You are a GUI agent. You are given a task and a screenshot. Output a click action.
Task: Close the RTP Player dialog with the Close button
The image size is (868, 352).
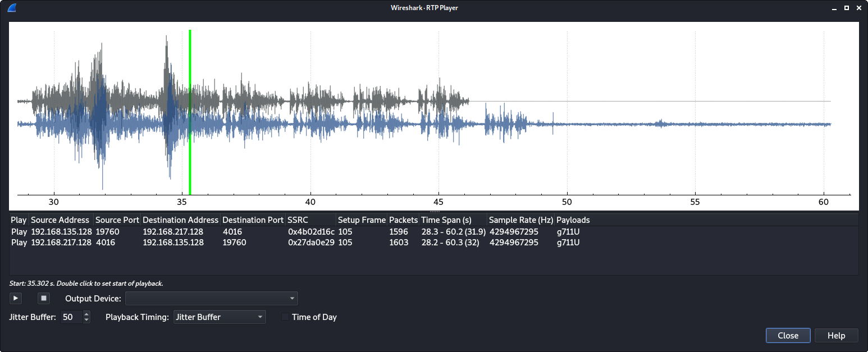(x=788, y=336)
